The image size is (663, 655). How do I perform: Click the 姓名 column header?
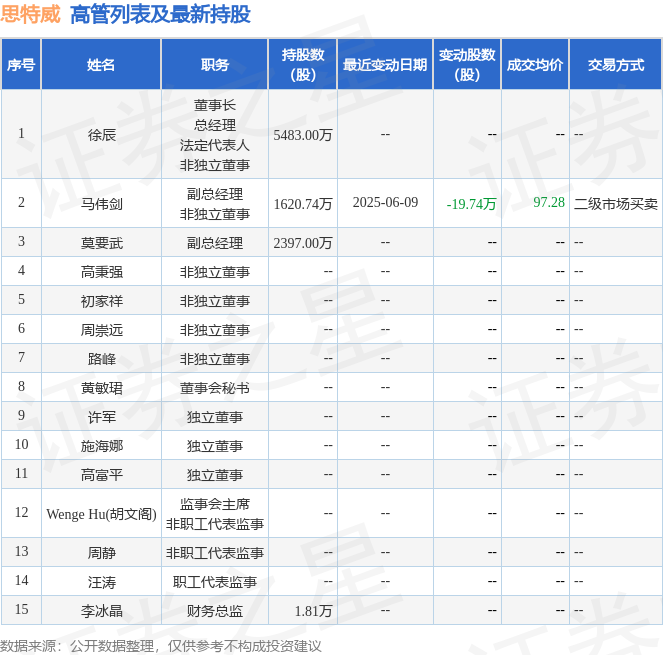(101, 65)
